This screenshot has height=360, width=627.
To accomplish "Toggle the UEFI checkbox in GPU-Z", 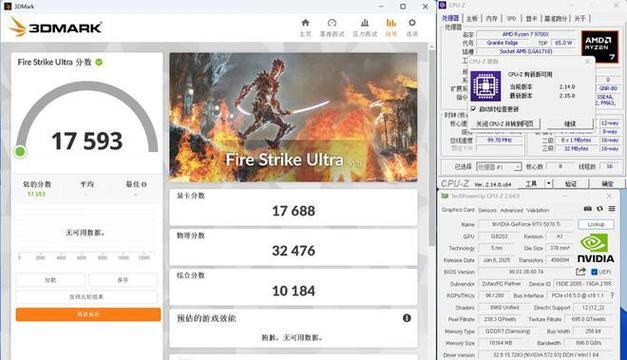I will (x=594, y=272).
